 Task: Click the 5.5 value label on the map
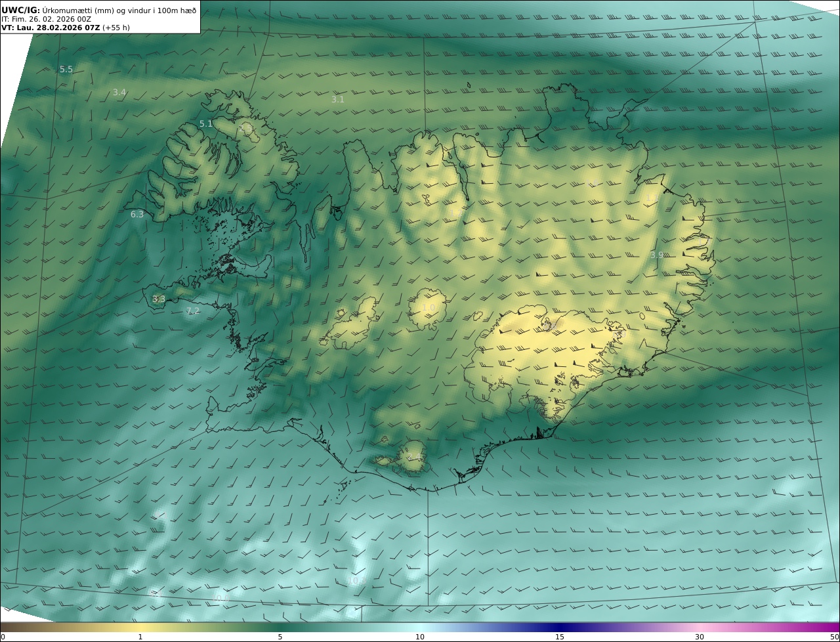(x=66, y=69)
